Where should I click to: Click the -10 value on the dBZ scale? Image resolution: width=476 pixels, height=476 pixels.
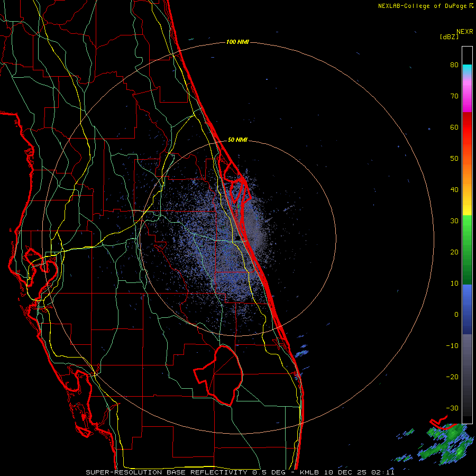click(x=452, y=346)
